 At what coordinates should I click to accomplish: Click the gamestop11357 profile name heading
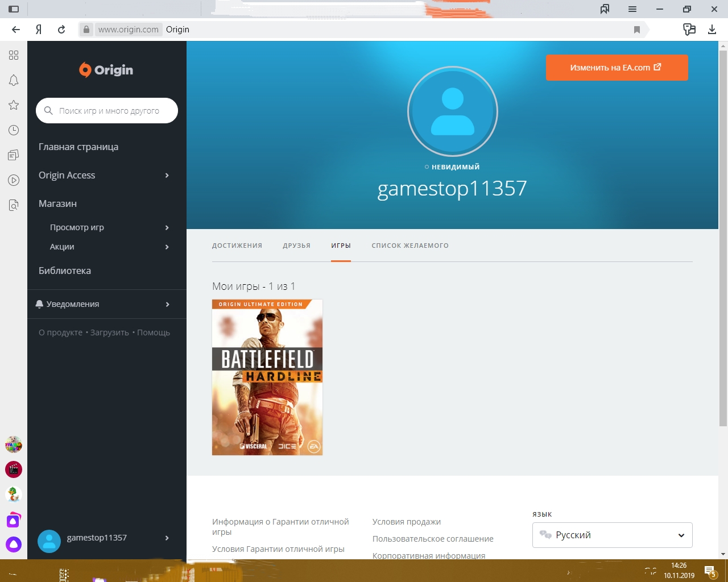click(x=452, y=189)
